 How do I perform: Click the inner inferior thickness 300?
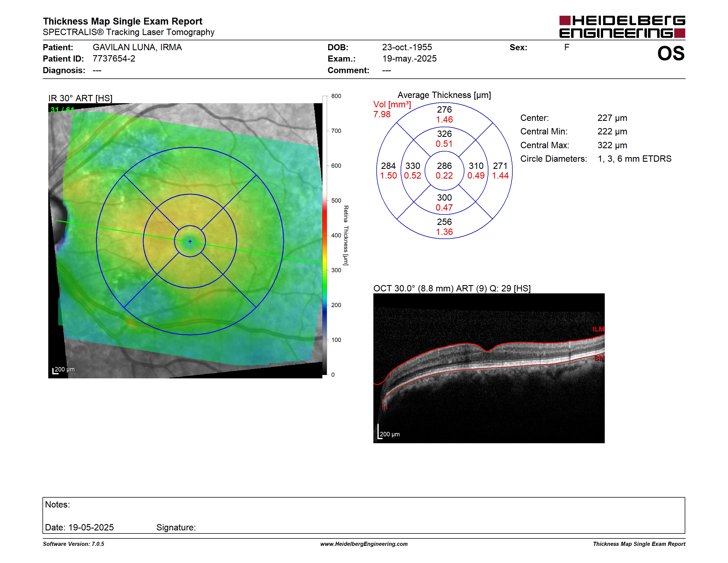tap(444, 197)
